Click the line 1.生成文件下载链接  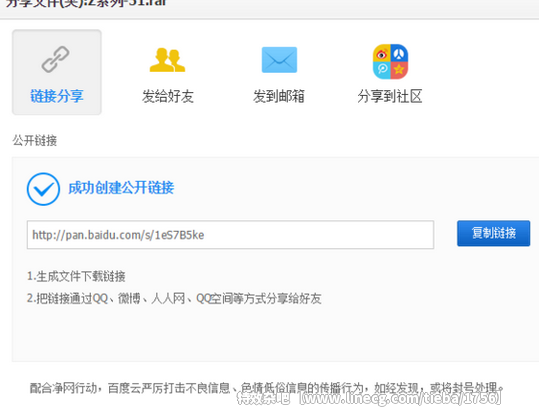pyautogui.click(x=76, y=276)
